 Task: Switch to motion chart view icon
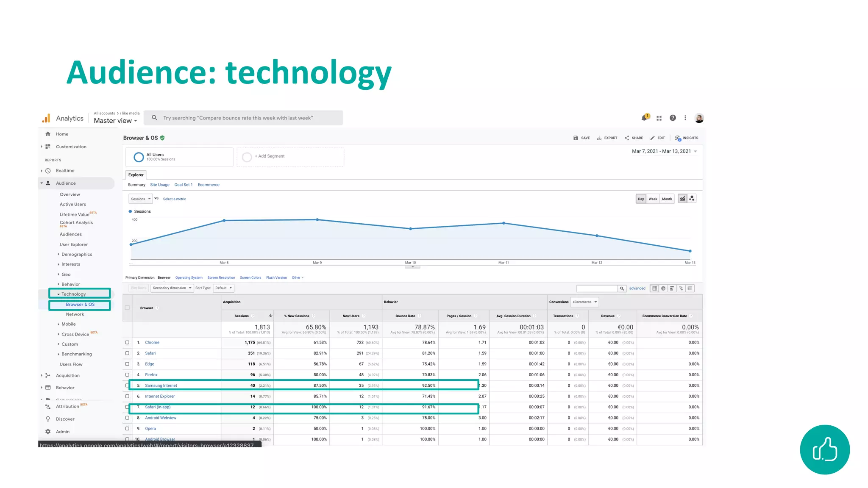pyautogui.click(x=692, y=198)
